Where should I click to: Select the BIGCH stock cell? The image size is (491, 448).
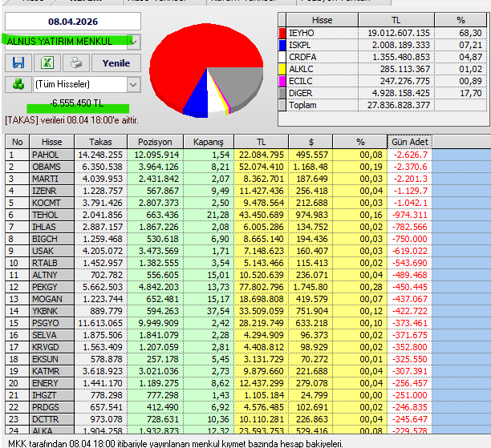52,239
